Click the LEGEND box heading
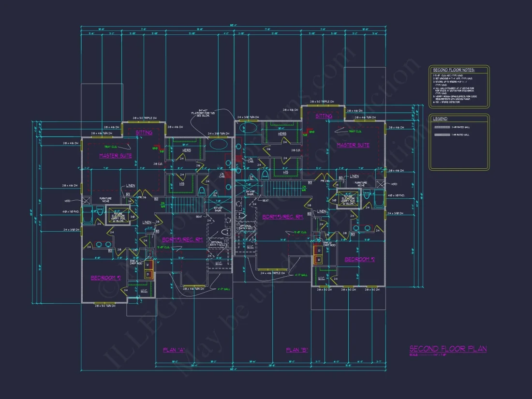This screenshot has height=399, width=532. [440, 118]
